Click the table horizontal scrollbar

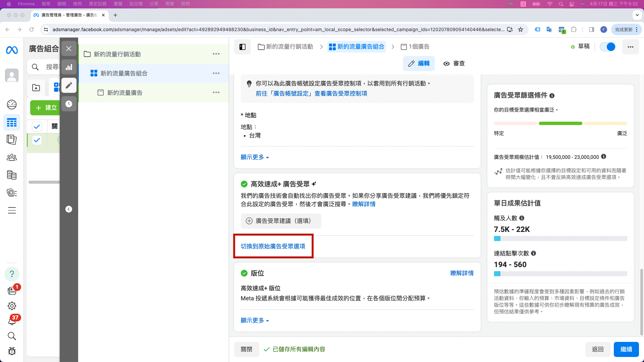44,182
